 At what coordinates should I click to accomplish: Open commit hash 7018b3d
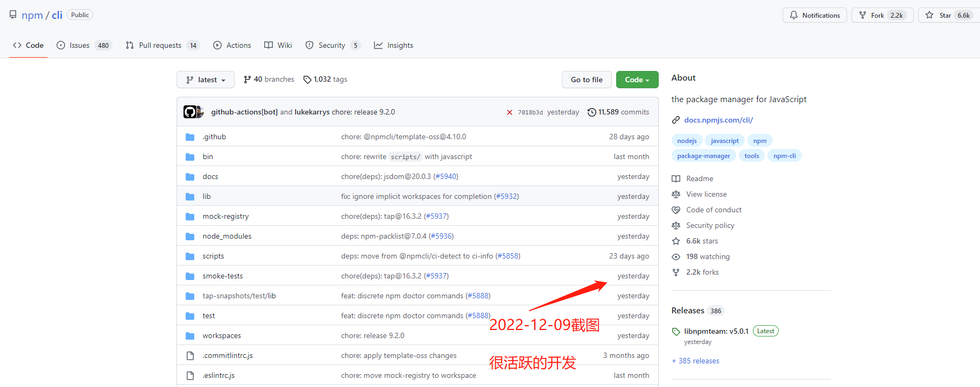(x=530, y=112)
